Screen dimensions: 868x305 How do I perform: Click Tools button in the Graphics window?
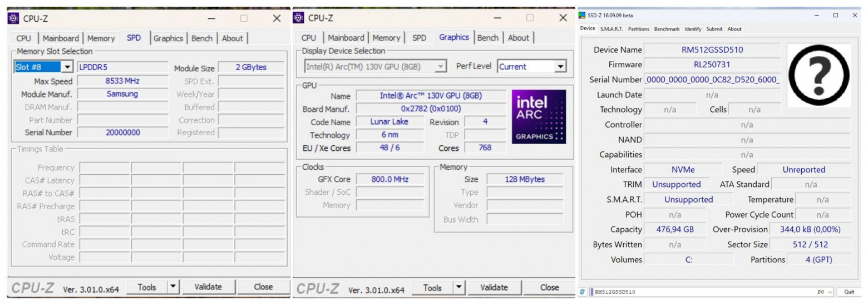[x=432, y=288]
